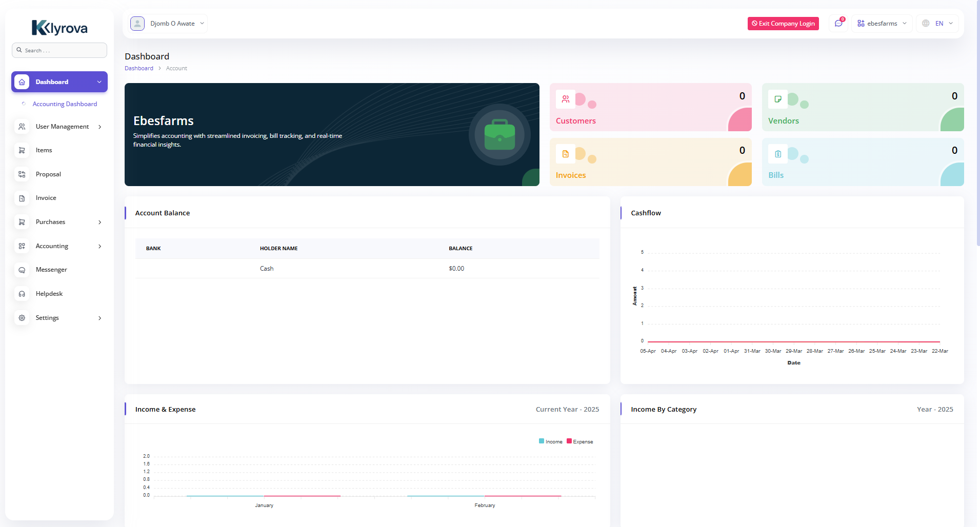Click the Vendors card icon
The width and height of the screenshot is (980, 527).
[x=778, y=99]
